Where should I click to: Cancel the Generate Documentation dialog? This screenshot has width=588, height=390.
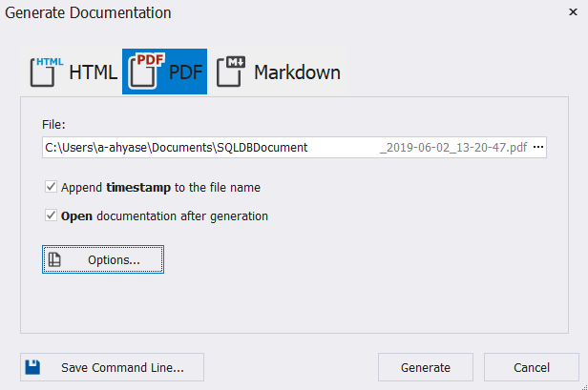point(532,367)
